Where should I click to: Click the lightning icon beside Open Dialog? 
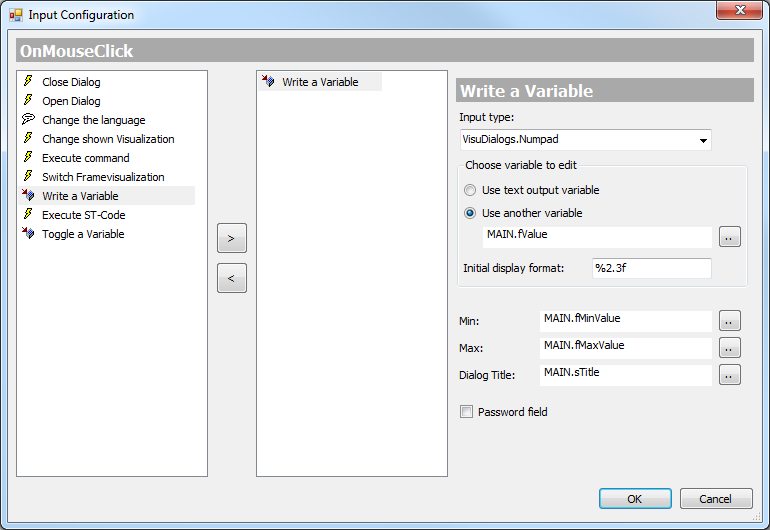click(x=28, y=100)
